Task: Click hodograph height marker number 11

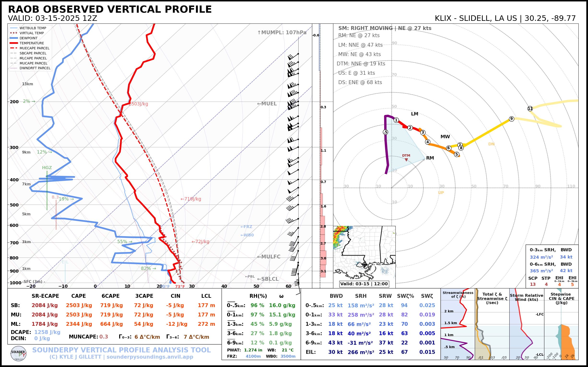Action: pyautogui.click(x=530, y=109)
